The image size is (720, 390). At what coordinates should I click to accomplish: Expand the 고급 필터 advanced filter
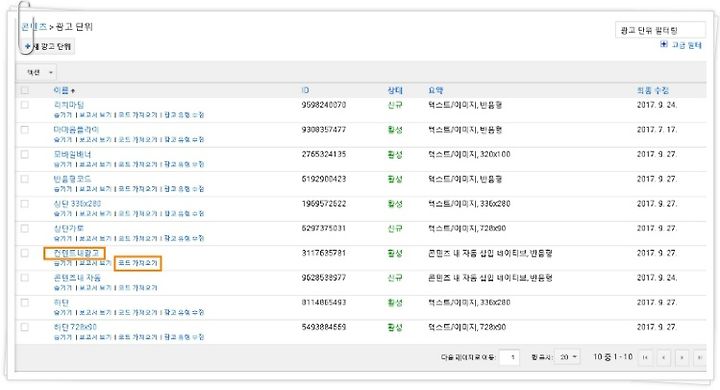pyautogui.click(x=686, y=45)
